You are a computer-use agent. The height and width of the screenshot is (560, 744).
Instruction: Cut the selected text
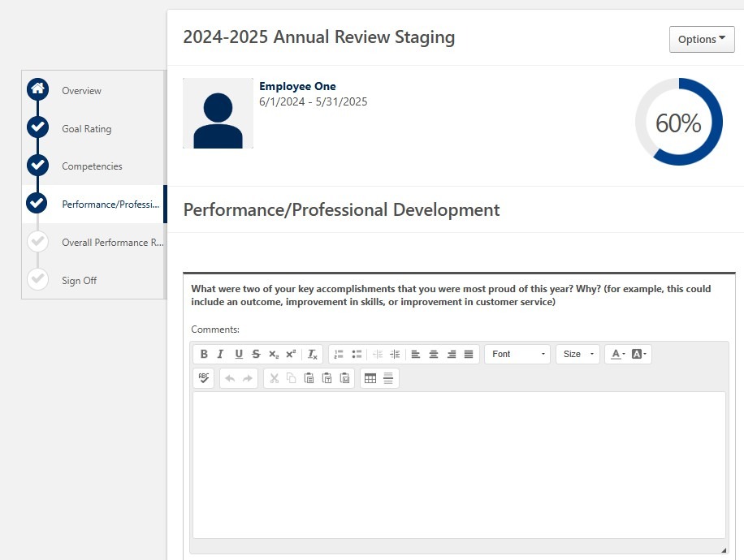274,378
